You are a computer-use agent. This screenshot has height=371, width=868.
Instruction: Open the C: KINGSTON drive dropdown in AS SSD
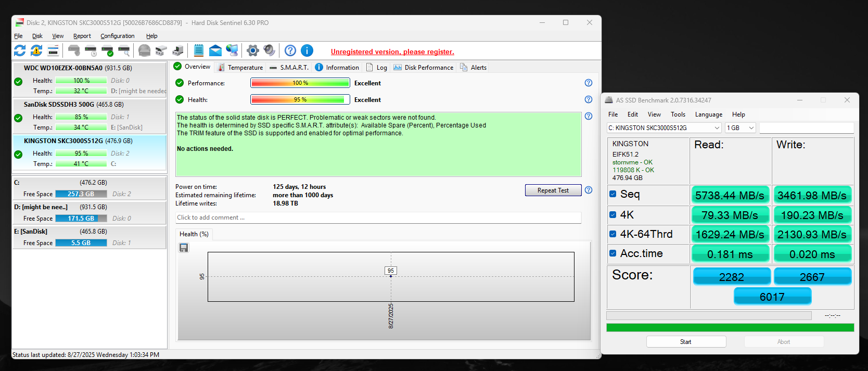[x=665, y=127]
